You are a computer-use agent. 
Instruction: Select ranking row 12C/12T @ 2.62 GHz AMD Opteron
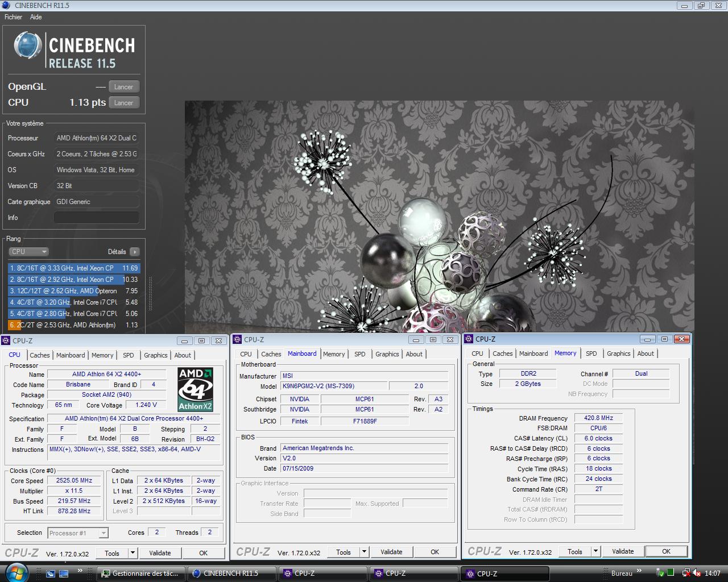click(74, 290)
